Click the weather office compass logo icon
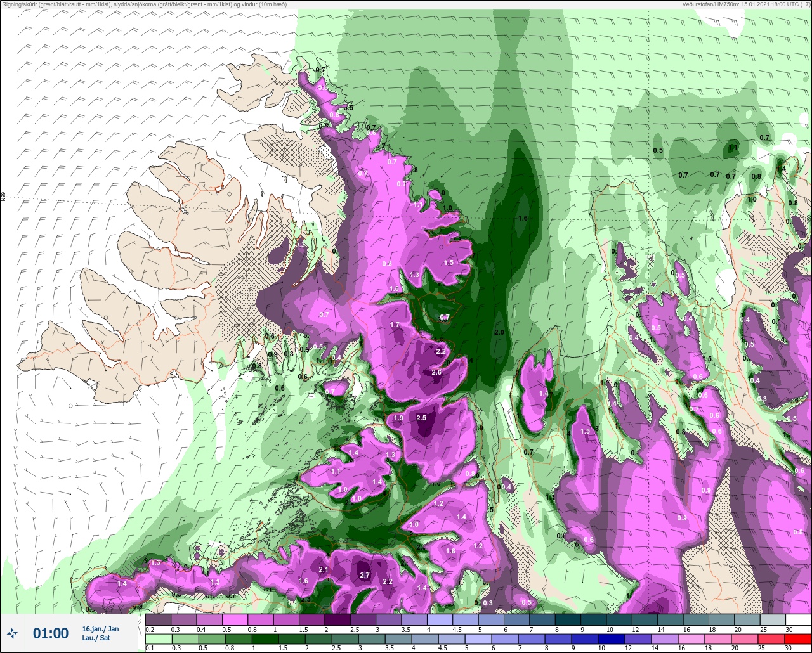 [x=12, y=633]
